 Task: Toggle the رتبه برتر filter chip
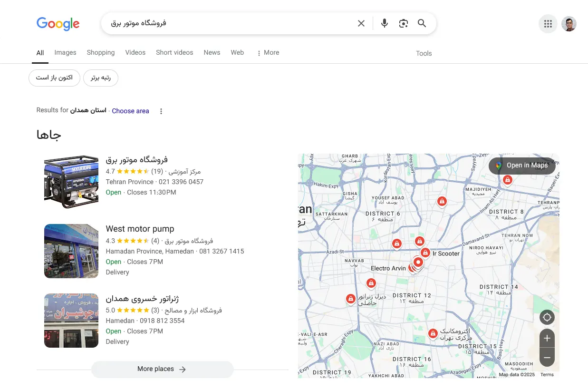tap(101, 78)
